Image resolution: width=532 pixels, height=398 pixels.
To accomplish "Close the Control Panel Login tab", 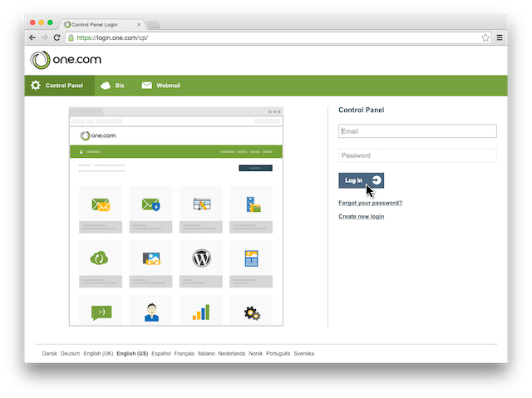I will coord(139,24).
